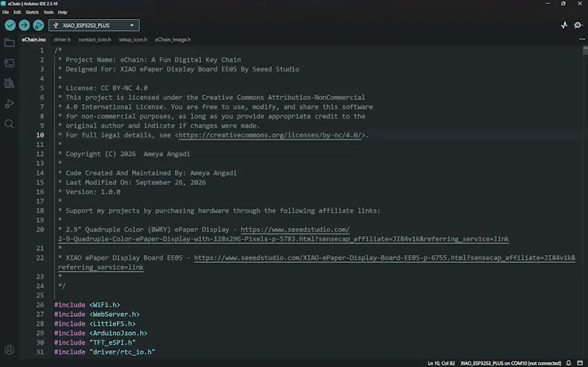Open the Boards Manager panel

point(10,63)
